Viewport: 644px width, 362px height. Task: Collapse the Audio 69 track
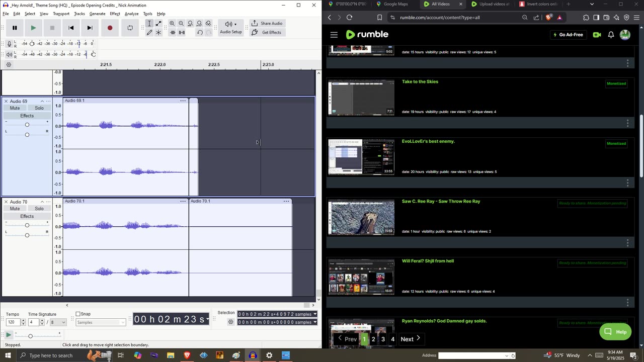[x=42, y=101]
